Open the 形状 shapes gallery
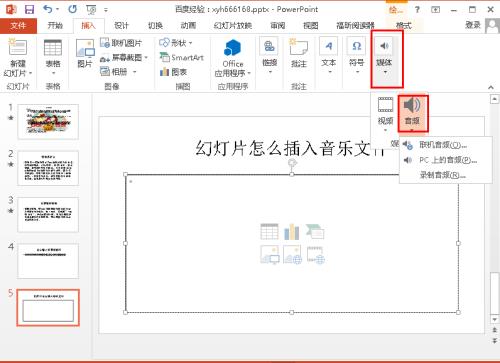 [176, 43]
